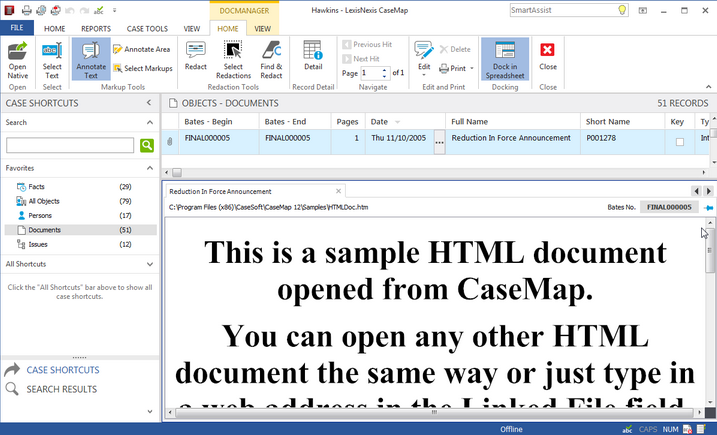The image size is (717, 435).
Task: Toggle Dock in Spreadsheet
Action: tap(505, 58)
